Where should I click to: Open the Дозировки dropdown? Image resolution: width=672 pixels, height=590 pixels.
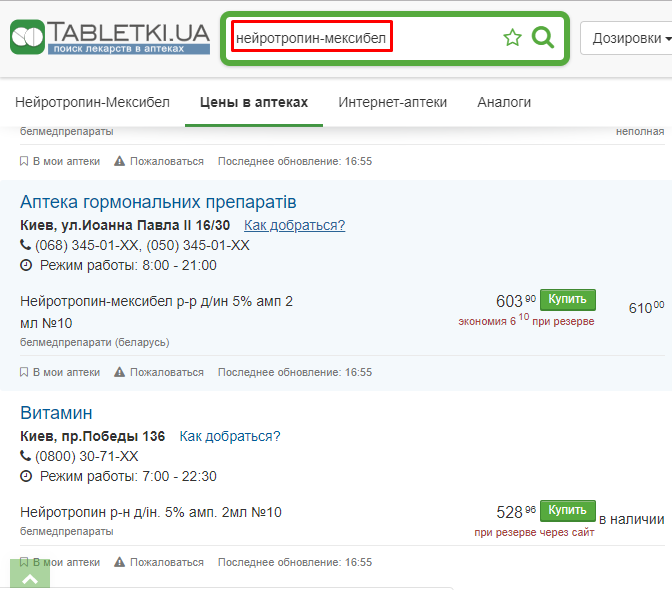629,38
